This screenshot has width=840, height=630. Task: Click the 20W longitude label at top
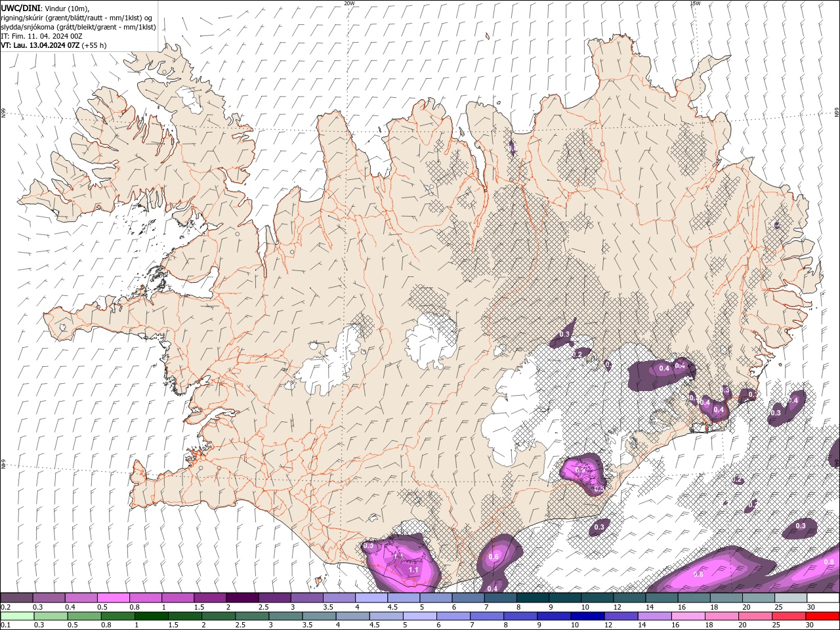(x=349, y=3)
